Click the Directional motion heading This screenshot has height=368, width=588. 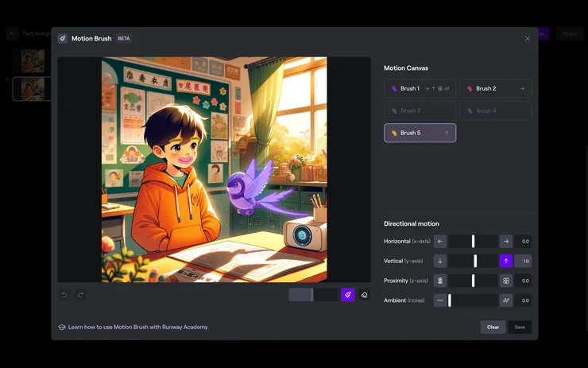tap(412, 223)
